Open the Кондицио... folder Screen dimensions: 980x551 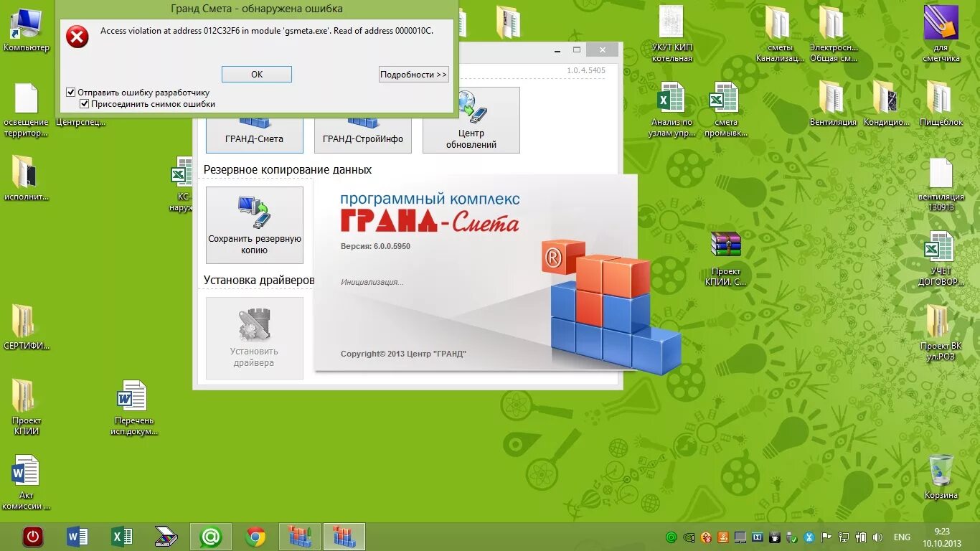coord(887,104)
